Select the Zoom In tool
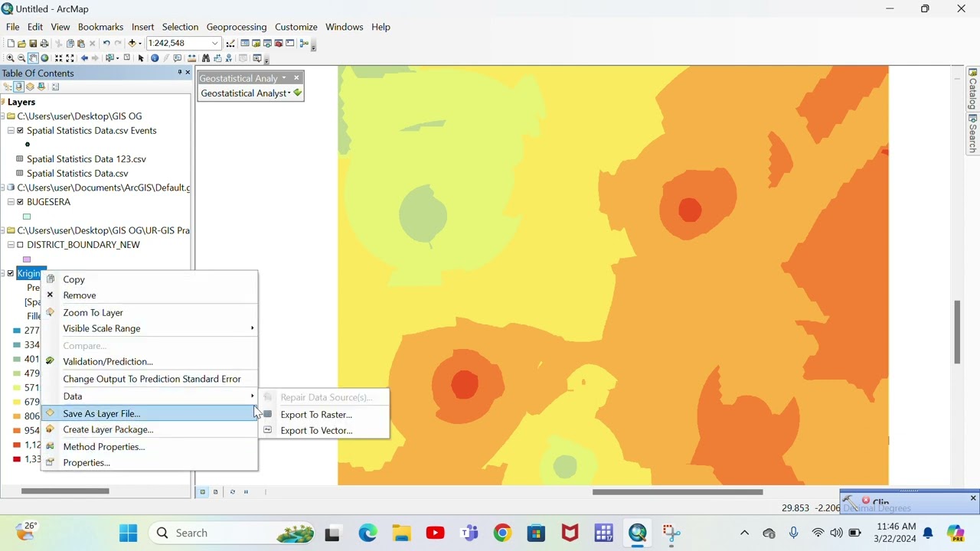The width and height of the screenshot is (980, 551). point(10,58)
